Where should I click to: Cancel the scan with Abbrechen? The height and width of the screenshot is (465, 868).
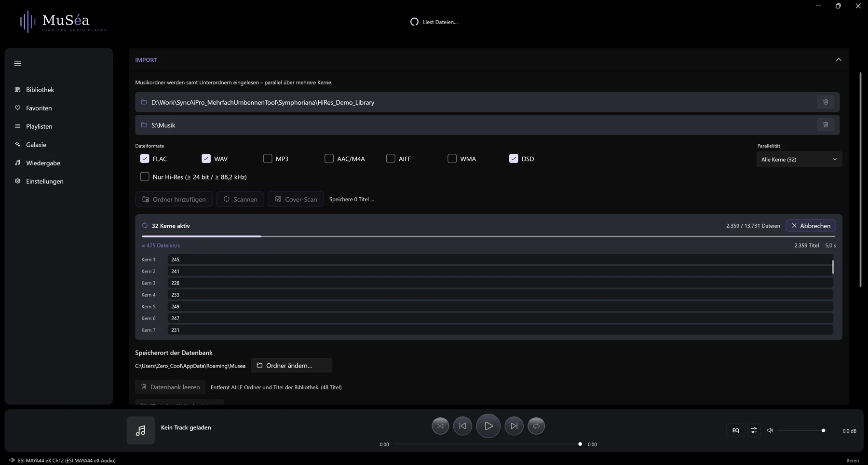click(811, 226)
